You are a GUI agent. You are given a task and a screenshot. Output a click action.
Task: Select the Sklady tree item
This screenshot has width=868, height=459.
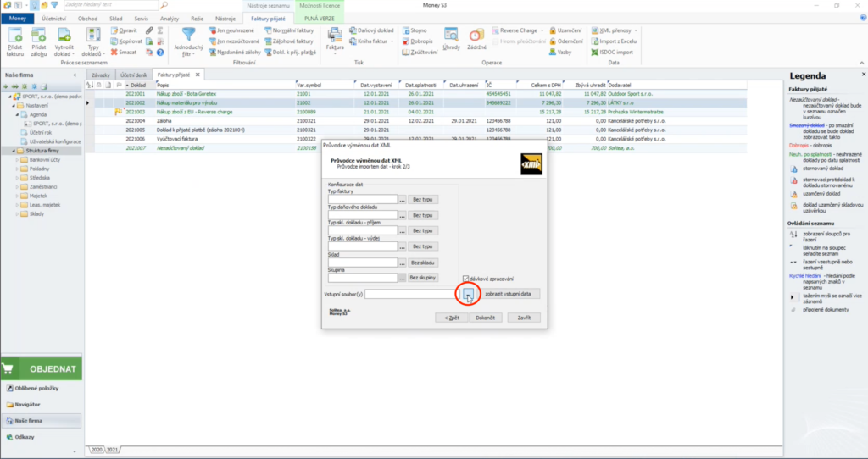point(36,214)
